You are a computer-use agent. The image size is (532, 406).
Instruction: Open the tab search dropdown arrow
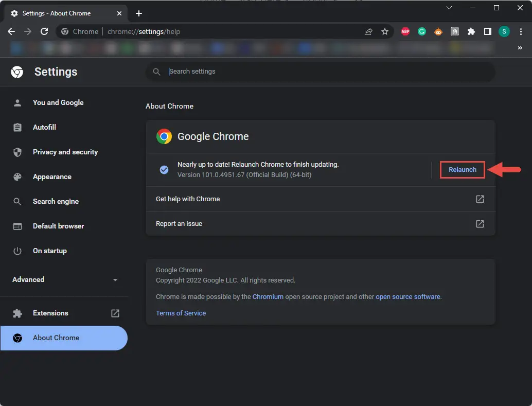coord(449,8)
